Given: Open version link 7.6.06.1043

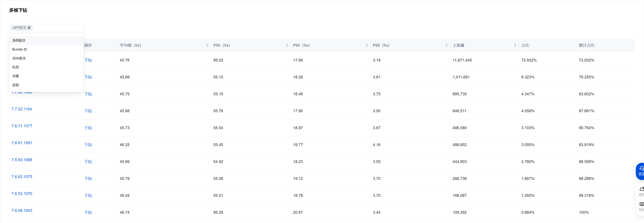Looking at the screenshot, I should pyautogui.click(x=22, y=211).
